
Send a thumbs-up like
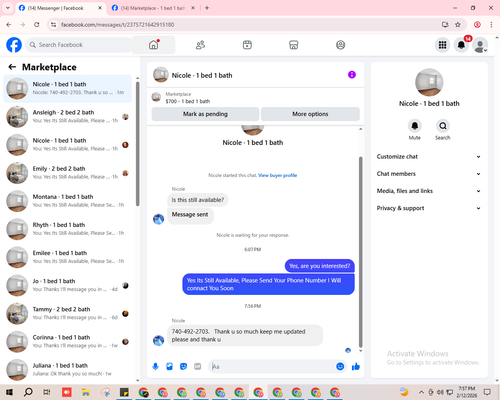click(356, 367)
